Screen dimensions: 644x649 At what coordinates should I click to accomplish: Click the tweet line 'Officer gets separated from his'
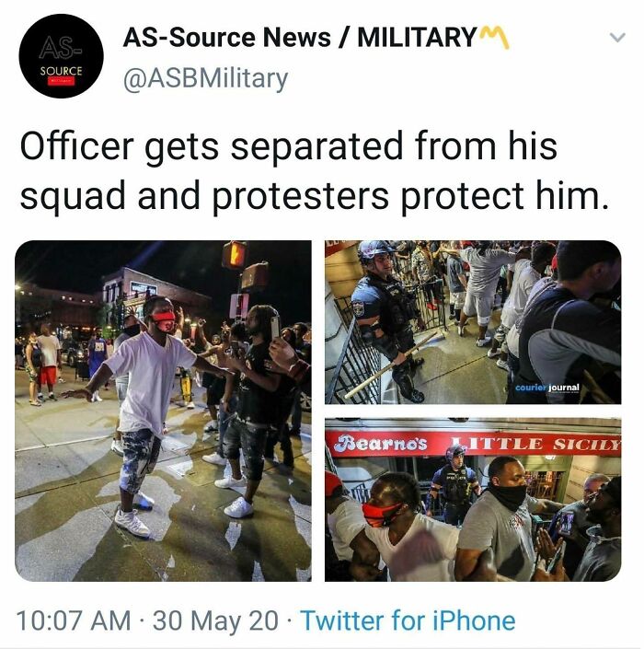pyautogui.click(x=288, y=146)
